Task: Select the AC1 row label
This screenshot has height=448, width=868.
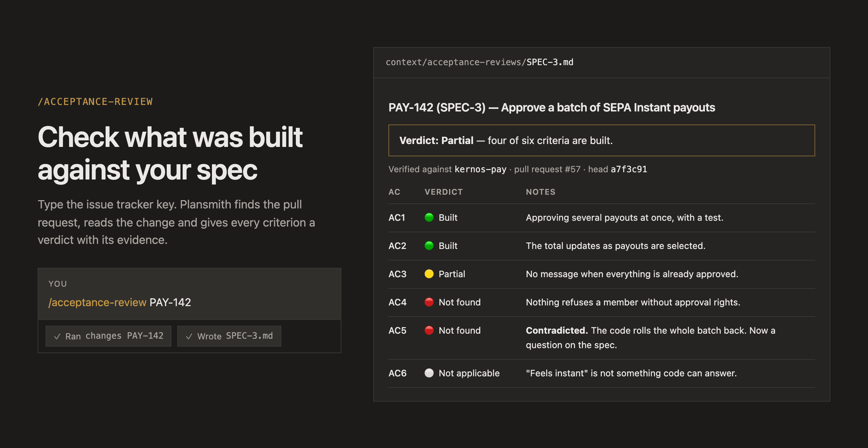Action: click(397, 218)
